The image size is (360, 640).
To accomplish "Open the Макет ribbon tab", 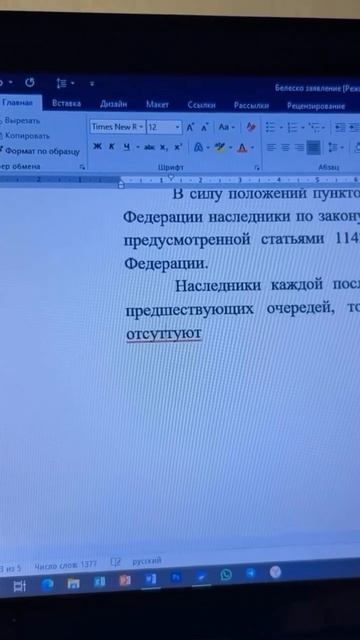I will [158, 105].
